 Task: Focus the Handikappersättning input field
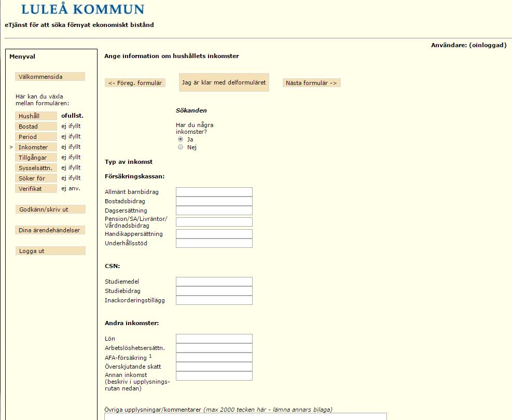tap(214, 234)
